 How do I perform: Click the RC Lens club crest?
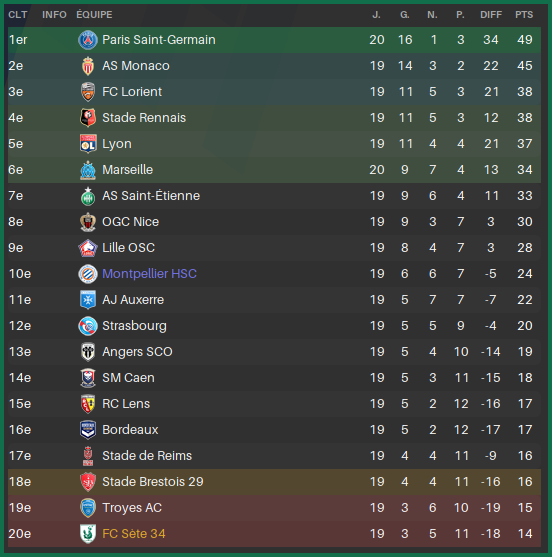(88, 404)
